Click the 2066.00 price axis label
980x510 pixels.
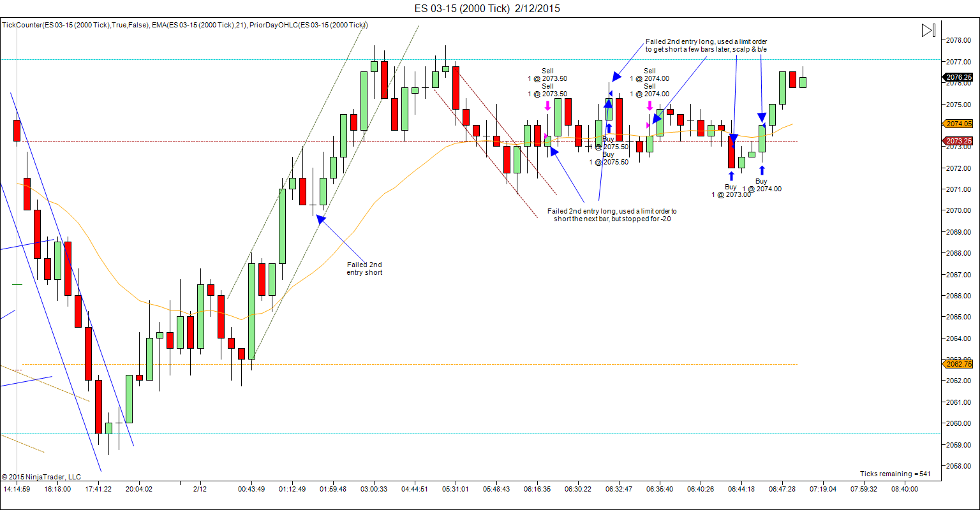point(960,296)
